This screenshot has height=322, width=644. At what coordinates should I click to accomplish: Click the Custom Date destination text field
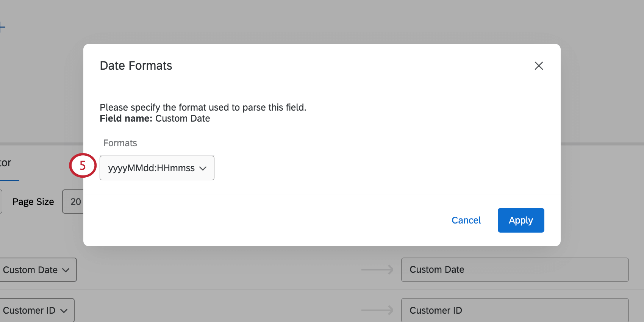(x=514, y=270)
